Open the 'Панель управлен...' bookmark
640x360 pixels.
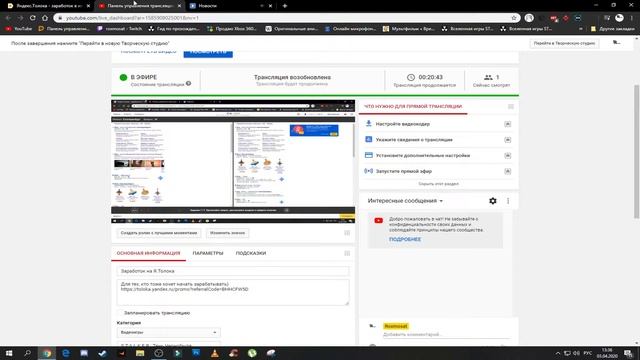pyautogui.click(x=64, y=29)
